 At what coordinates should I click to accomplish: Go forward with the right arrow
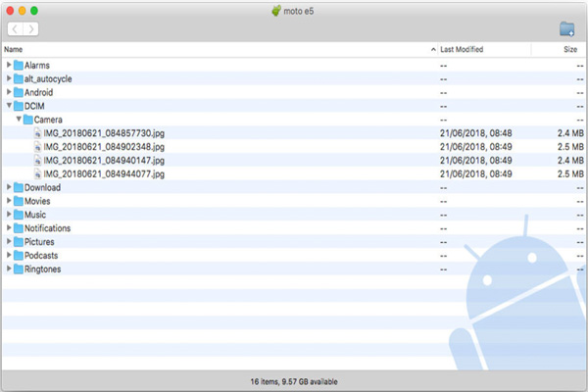[x=31, y=28]
